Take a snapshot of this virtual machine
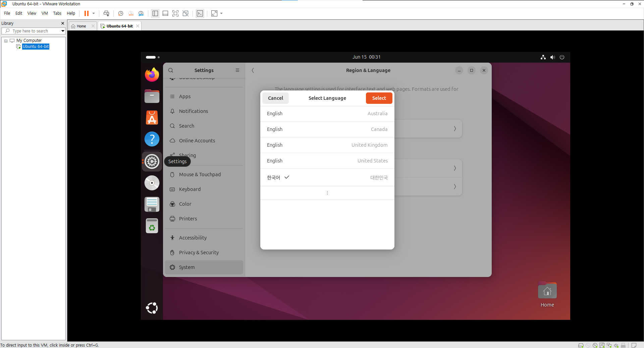This screenshot has height=348, width=644. tap(121, 13)
